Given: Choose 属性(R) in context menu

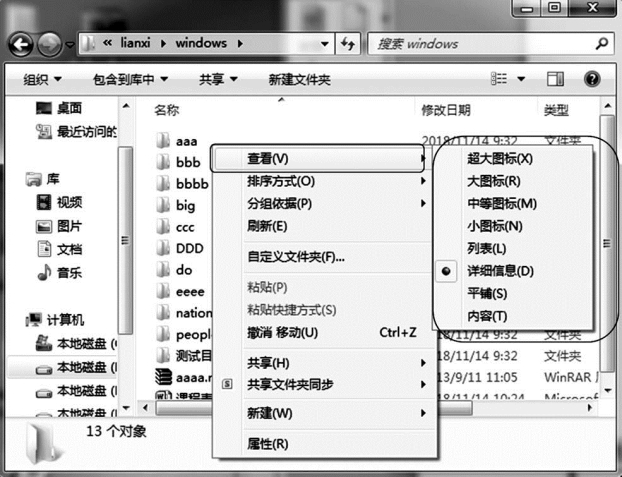Looking at the screenshot, I should [x=324, y=444].
